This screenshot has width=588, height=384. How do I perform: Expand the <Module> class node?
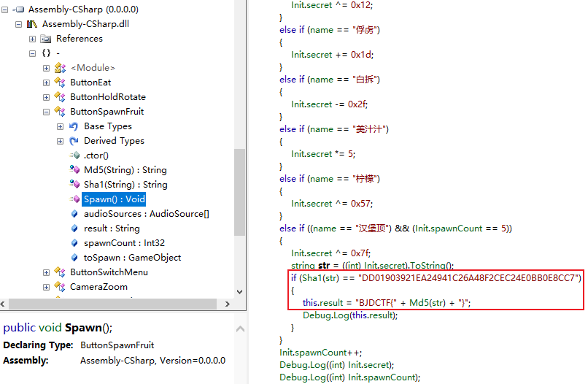pyautogui.click(x=46, y=69)
